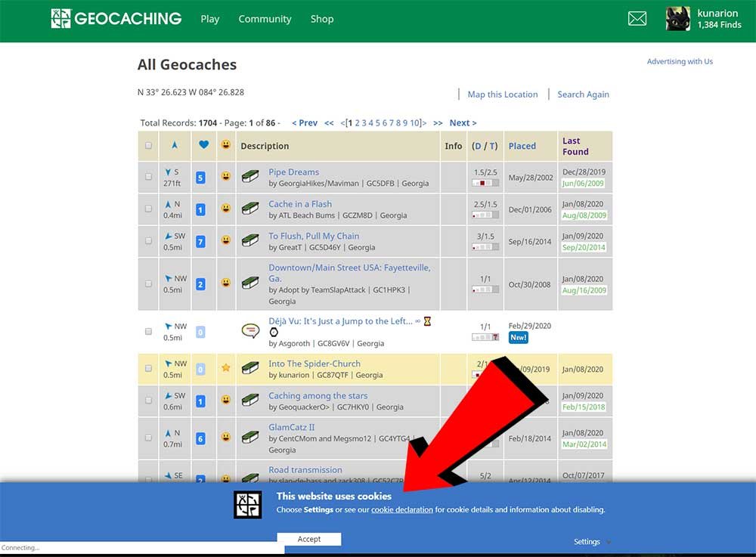Click the cache icon for Caching among the stars

[250, 400]
